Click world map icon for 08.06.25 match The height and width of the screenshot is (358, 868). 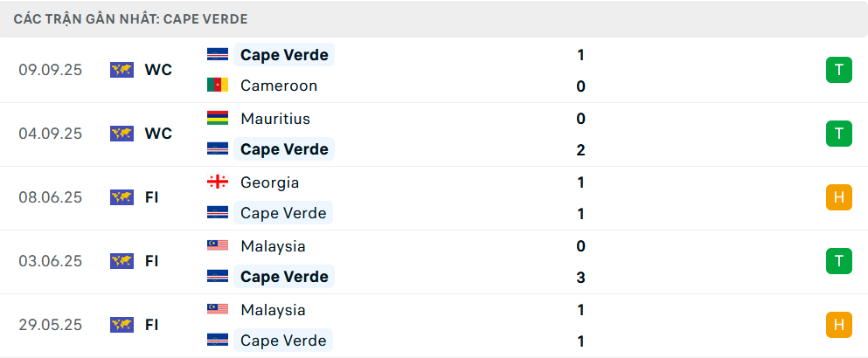pos(122,197)
